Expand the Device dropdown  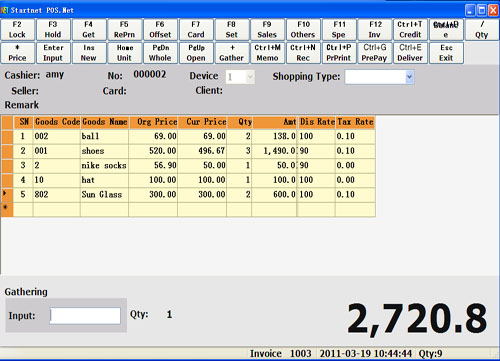coord(250,77)
